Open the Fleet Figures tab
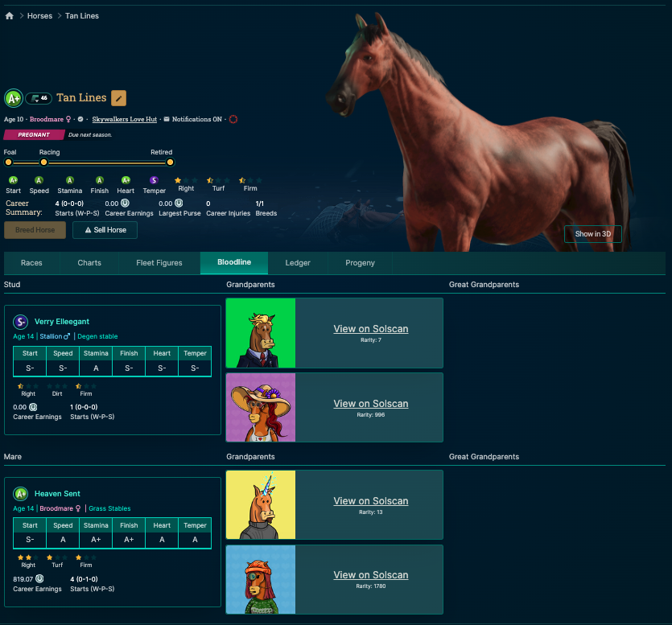Screen dimensions: 672x625 pyautogui.click(x=159, y=263)
